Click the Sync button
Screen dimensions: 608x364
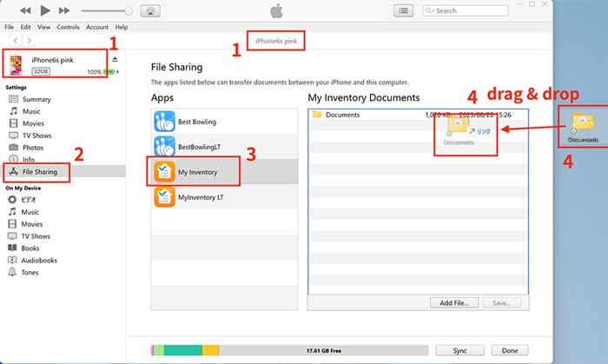[x=459, y=350]
